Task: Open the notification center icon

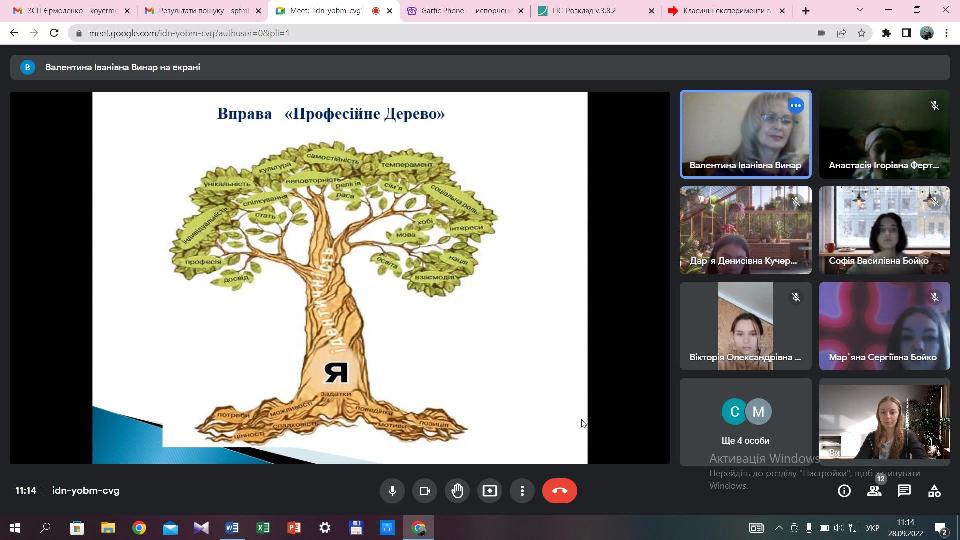Action: (x=942, y=528)
